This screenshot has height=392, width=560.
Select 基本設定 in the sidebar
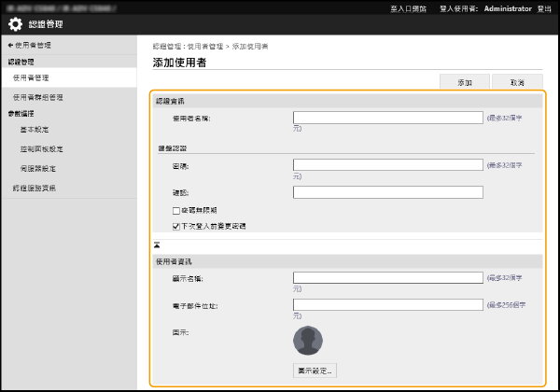point(36,132)
